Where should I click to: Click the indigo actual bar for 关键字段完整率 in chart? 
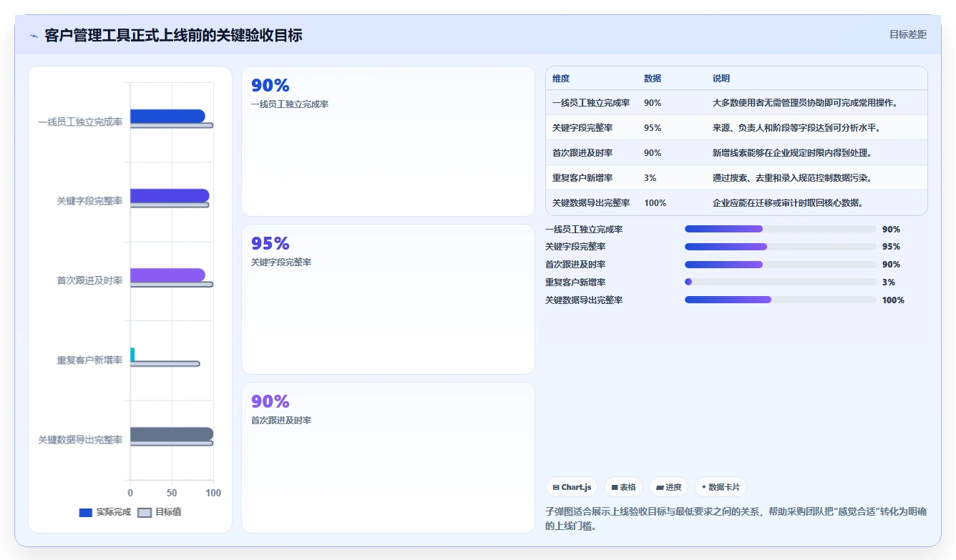coord(170,196)
